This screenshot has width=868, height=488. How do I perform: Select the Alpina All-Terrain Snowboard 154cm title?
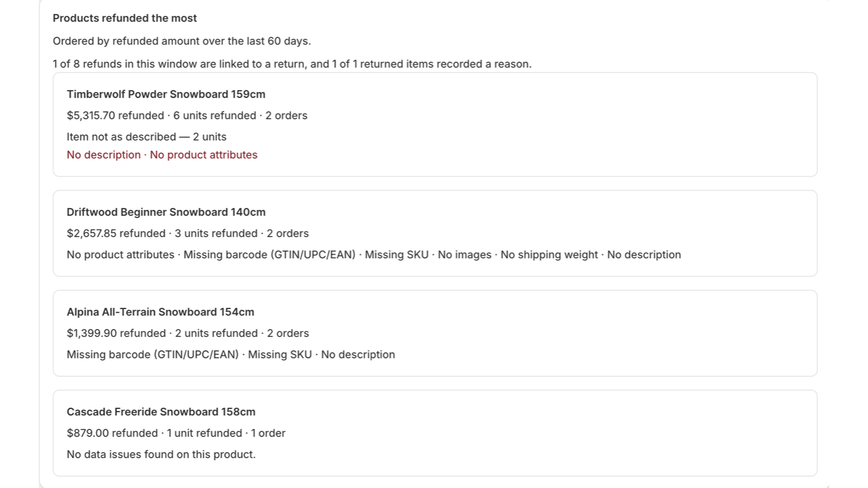tap(161, 312)
